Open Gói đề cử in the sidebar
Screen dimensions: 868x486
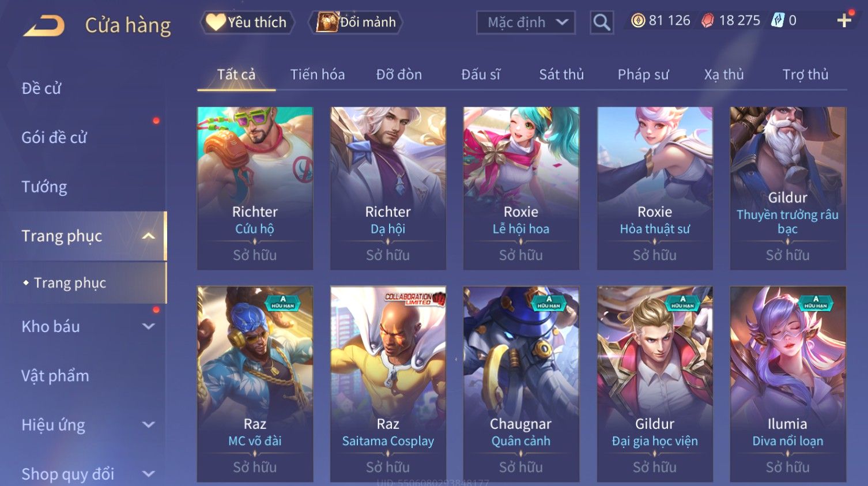coord(54,137)
